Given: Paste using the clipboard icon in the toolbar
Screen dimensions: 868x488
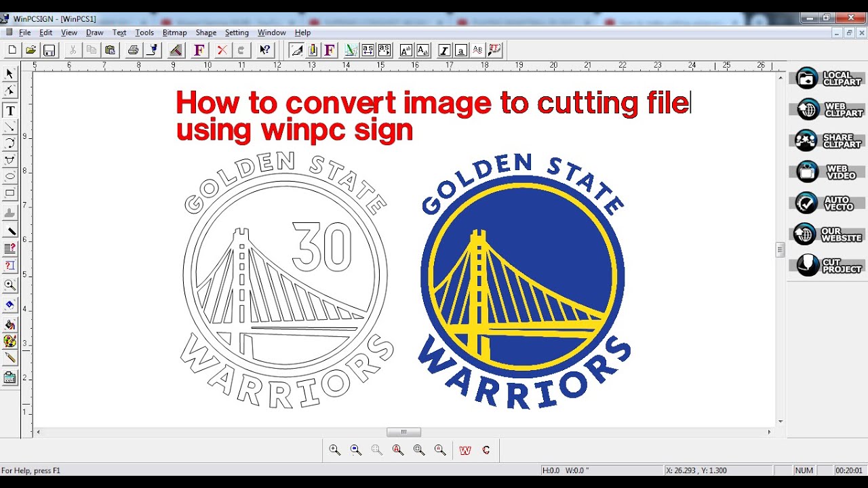Looking at the screenshot, I should point(110,49).
